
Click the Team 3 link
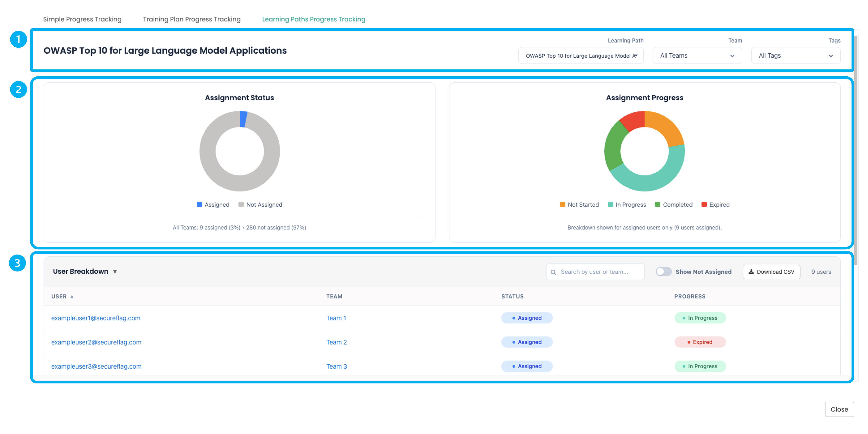click(336, 366)
